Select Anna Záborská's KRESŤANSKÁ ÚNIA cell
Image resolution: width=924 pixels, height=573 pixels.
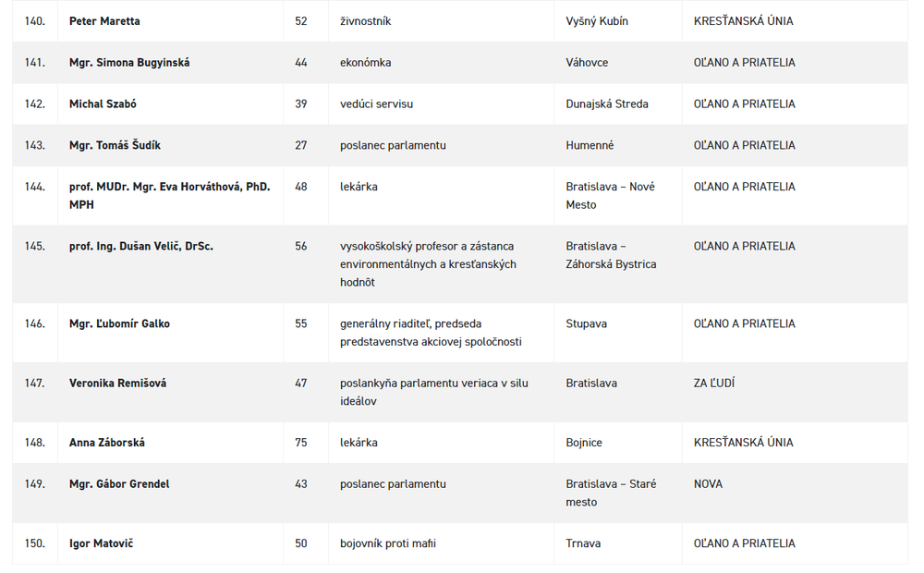click(743, 443)
